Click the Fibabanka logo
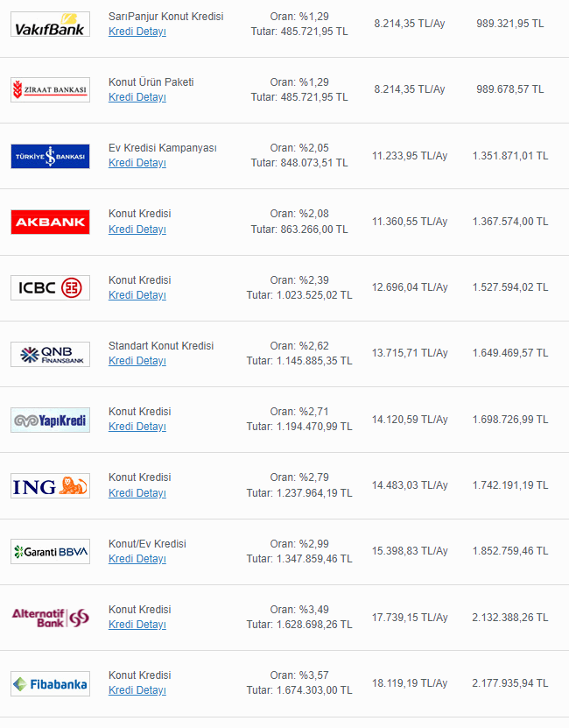The height and width of the screenshot is (728, 569). (50, 683)
